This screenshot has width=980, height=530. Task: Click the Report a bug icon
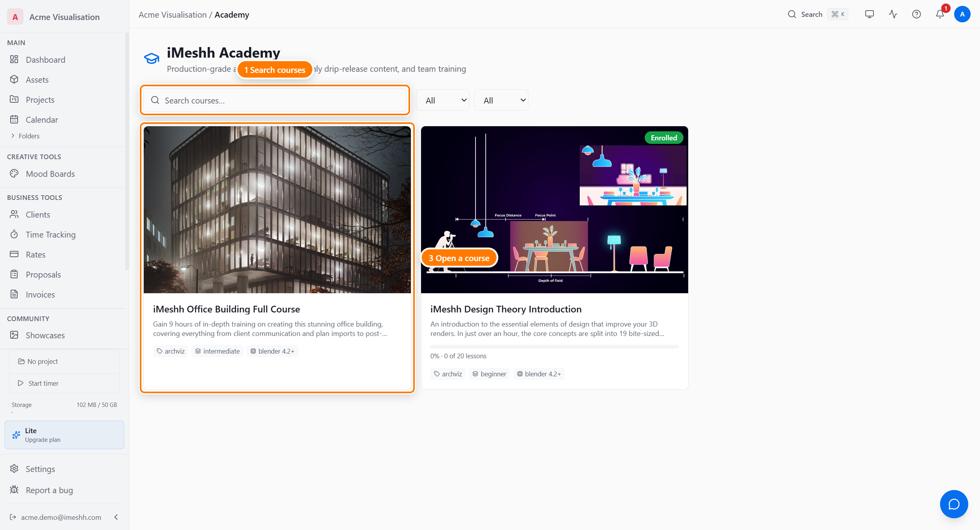14,490
